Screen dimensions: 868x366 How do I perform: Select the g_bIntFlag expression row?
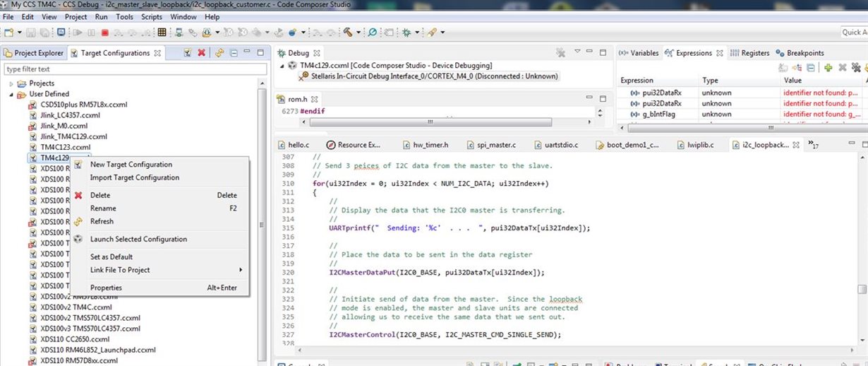[741, 114]
